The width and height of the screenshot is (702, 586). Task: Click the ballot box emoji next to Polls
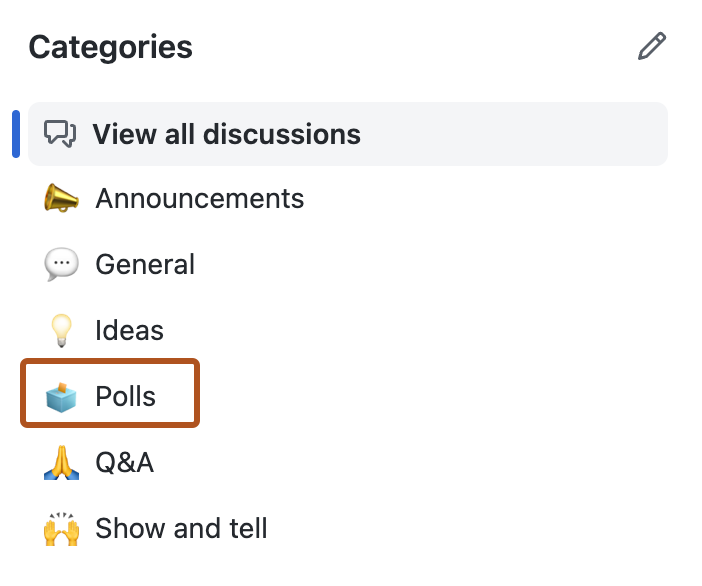[61, 396]
